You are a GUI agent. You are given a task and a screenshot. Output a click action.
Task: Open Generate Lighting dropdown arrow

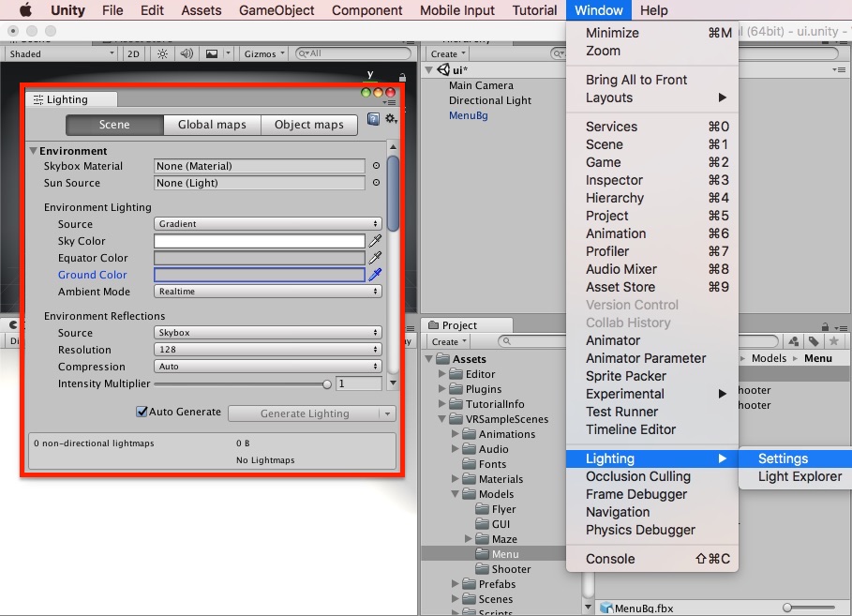tap(387, 413)
